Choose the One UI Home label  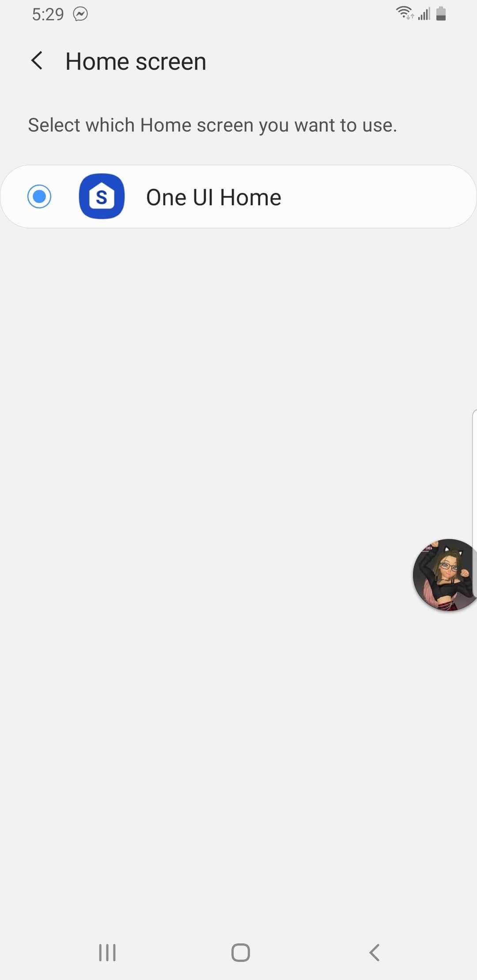(x=214, y=197)
